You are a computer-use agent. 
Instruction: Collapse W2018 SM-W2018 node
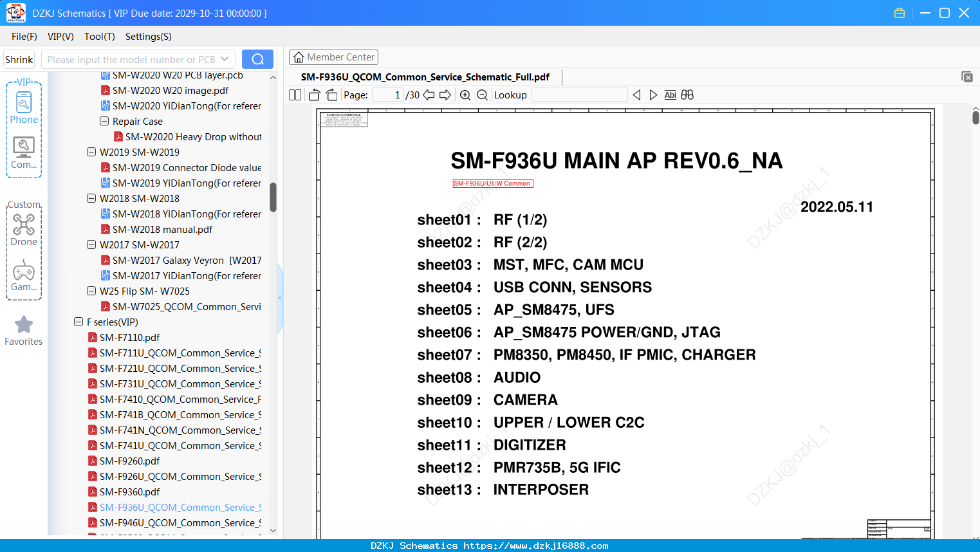91,198
